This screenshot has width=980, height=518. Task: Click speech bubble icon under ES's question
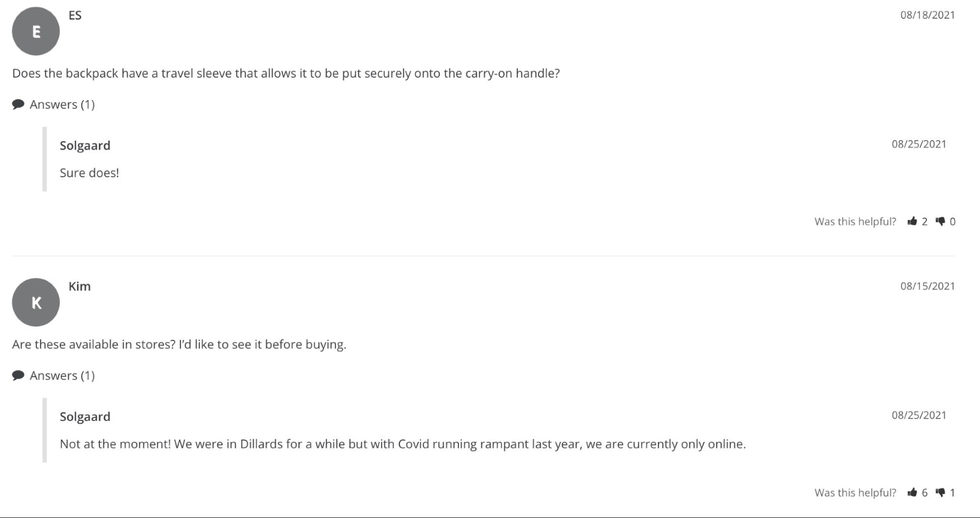click(x=18, y=104)
